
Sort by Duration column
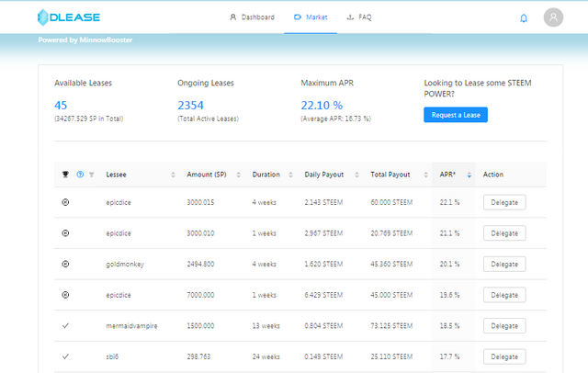coord(290,175)
